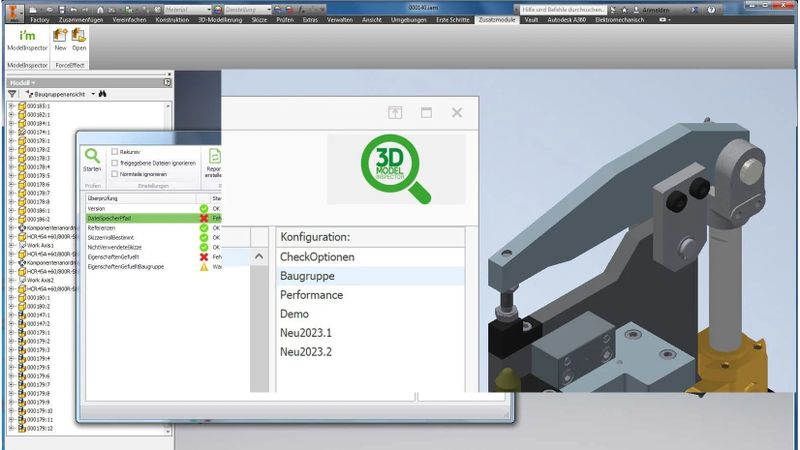Click the appearance sphere icon next to Material
Viewport: 800px width, 450px height.
(x=218, y=10)
